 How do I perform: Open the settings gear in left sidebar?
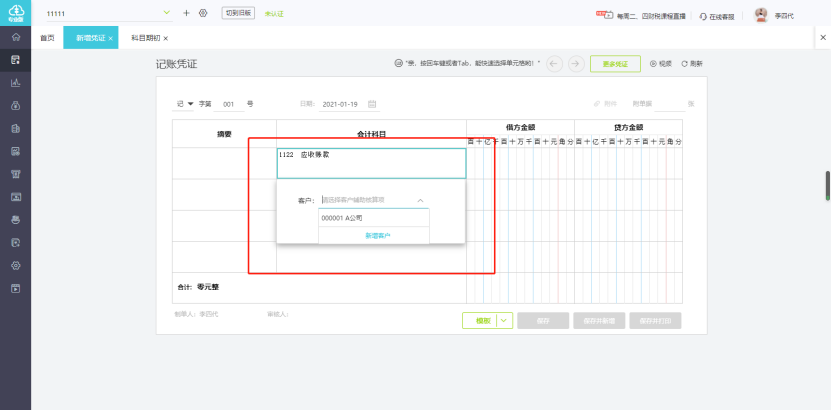point(15,265)
